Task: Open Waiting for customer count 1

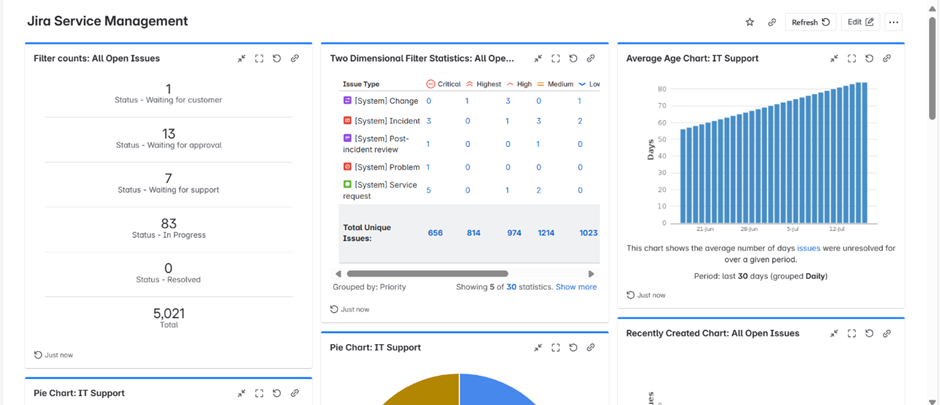Action: coord(168,89)
